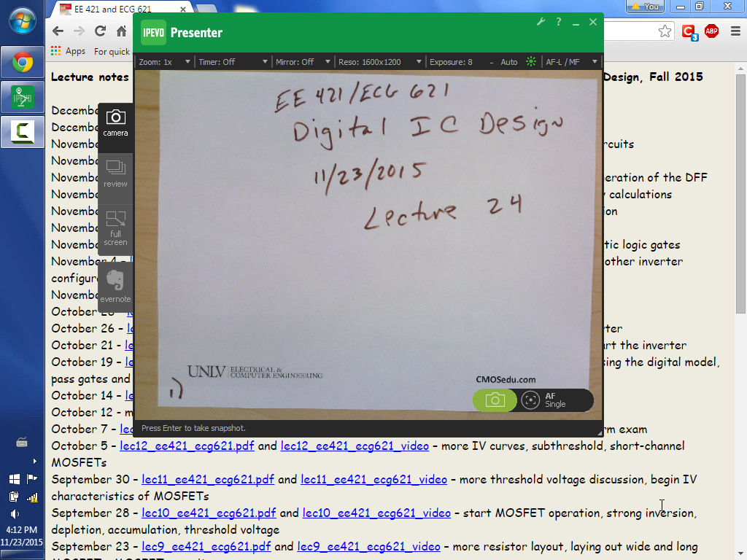Open lec10_ee421_ecg621.pdf link
Image resolution: width=747 pixels, height=560 pixels.
(209, 513)
